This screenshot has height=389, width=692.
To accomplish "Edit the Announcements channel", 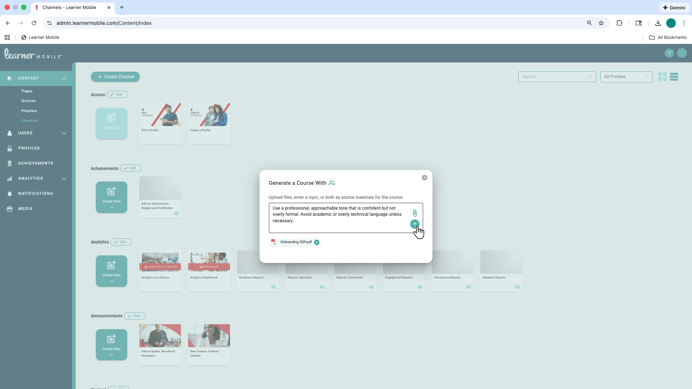I will click(135, 316).
